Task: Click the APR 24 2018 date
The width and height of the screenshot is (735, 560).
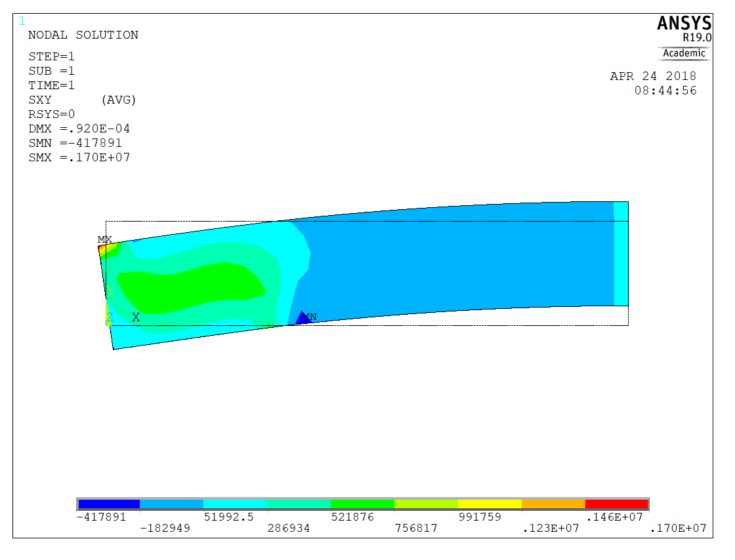Action: (653, 76)
